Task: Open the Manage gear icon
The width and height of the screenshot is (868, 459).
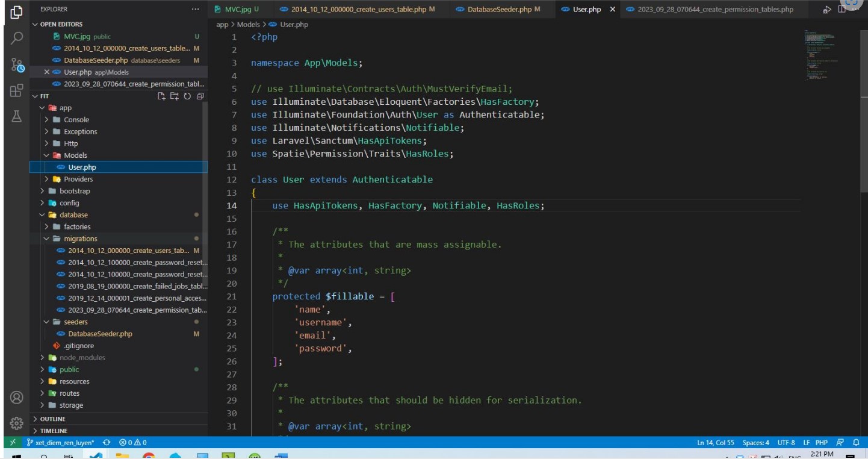Action: [17, 423]
